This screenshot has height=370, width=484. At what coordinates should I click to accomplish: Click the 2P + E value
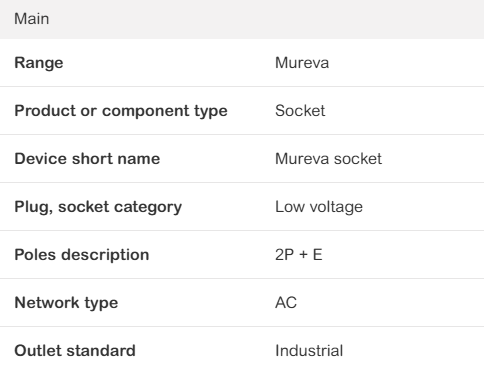coord(299,255)
